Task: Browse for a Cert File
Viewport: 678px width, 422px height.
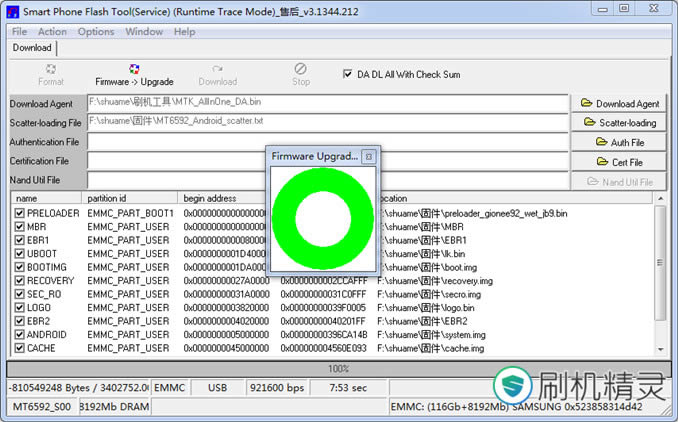Action: [619, 161]
